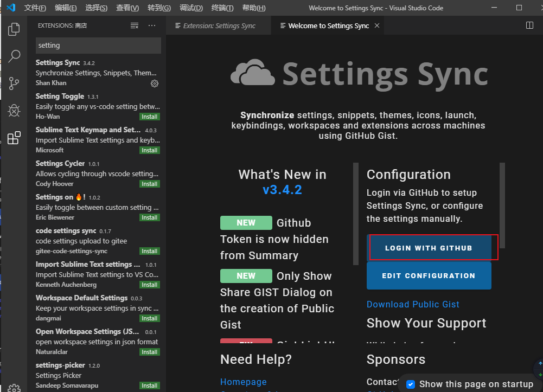This screenshot has width=543, height=392.
Task: Click the Settings Sync cloud logo
Action: click(x=252, y=72)
